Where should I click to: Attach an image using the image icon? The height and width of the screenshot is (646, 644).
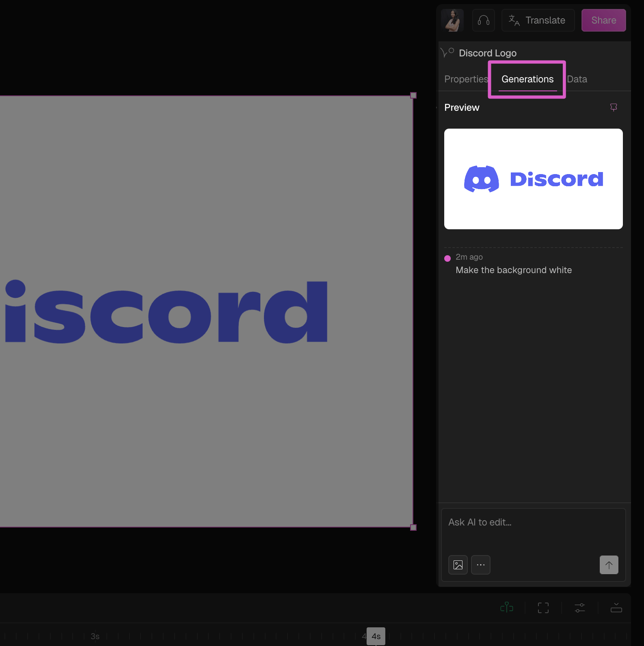(x=458, y=565)
